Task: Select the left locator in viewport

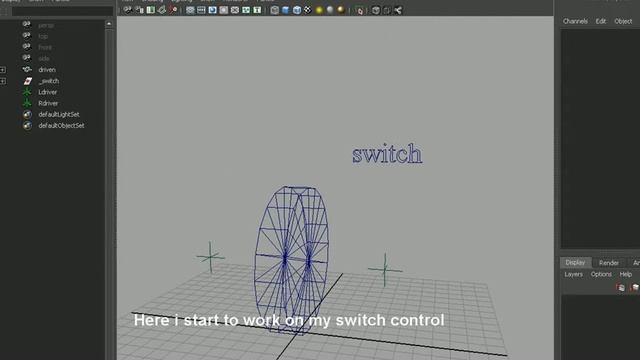Action: [x=210, y=257]
